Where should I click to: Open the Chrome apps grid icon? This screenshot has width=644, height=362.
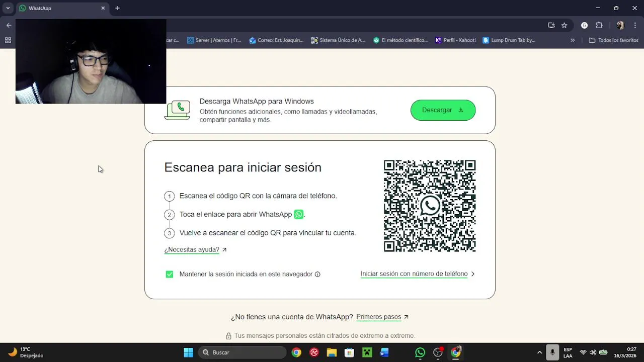click(x=8, y=40)
